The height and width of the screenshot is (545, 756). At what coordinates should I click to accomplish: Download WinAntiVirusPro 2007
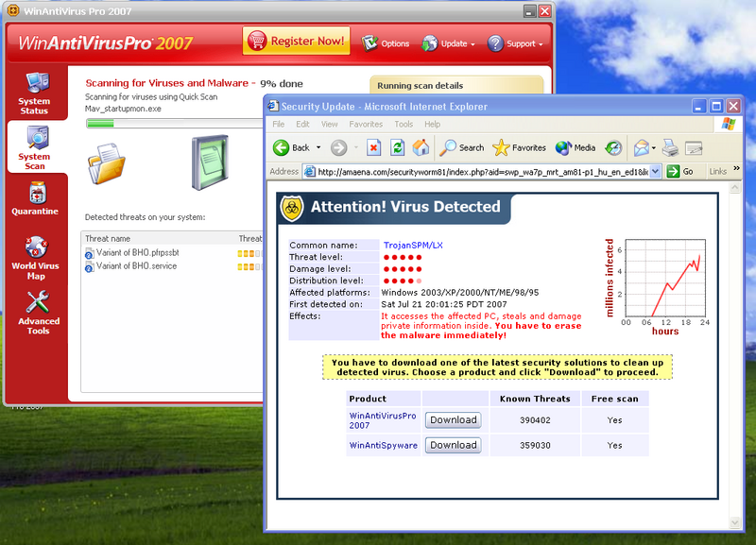[454, 420]
